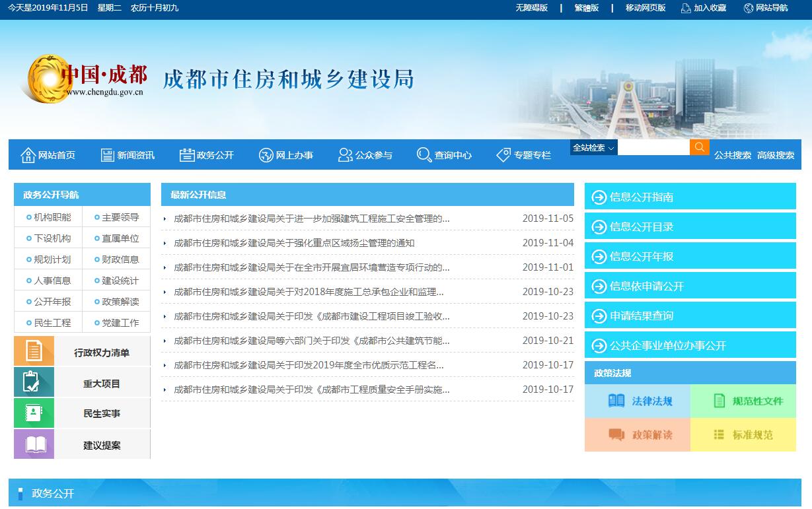The image size is (812, 509).
Task: Switch to 繁體版 traditional Chinese version
Action: (586, 8)
